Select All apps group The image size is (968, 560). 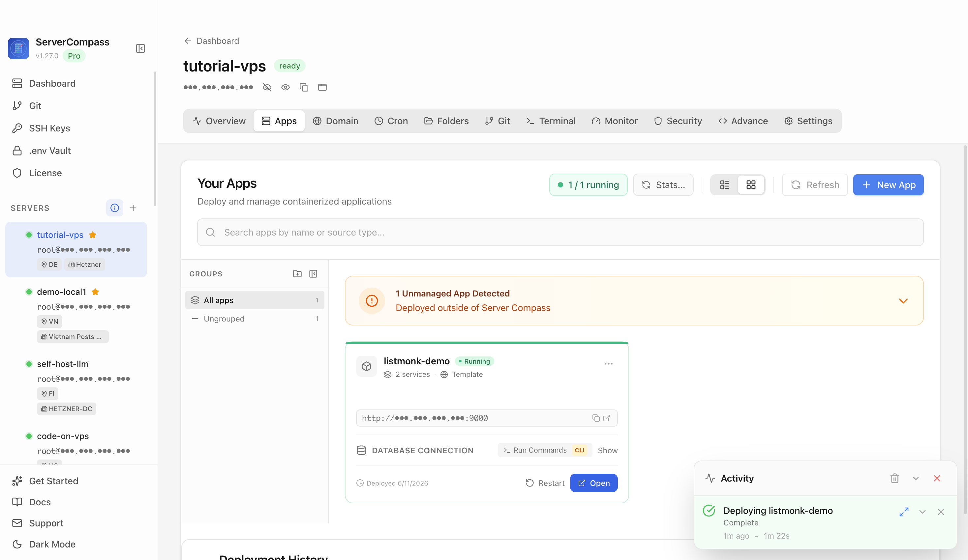tap(255, 300)
